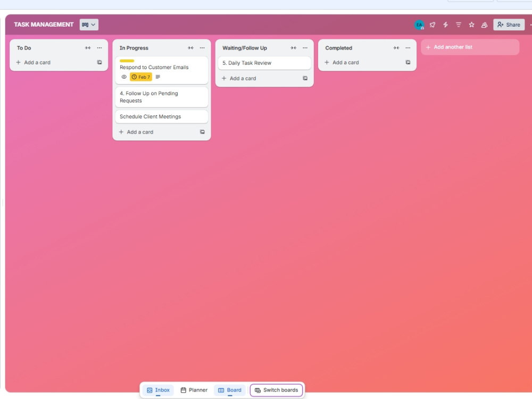Create card from template in To Do
Viewport: 532px width, 399px height.
(99, 62)
